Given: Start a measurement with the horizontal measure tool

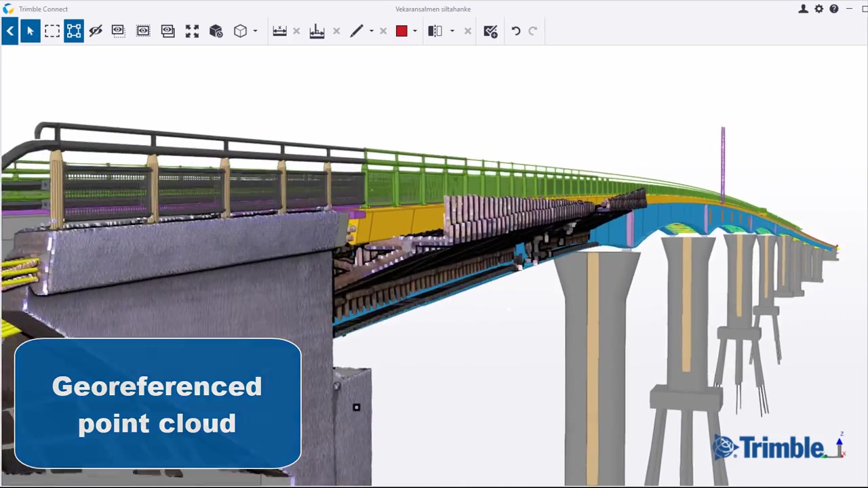Looking at the screenshot, I should (279, 30).
